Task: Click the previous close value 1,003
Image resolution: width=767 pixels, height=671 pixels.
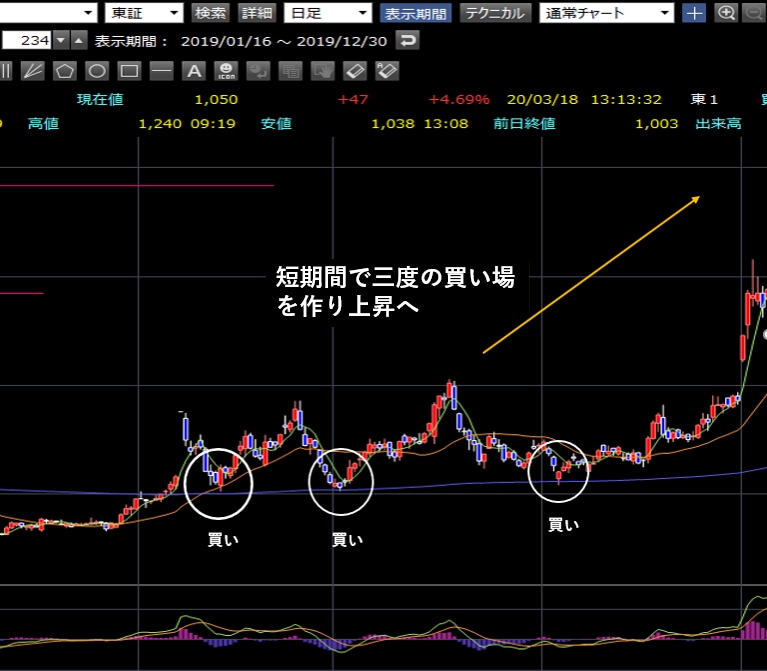Action: [656, 124]
